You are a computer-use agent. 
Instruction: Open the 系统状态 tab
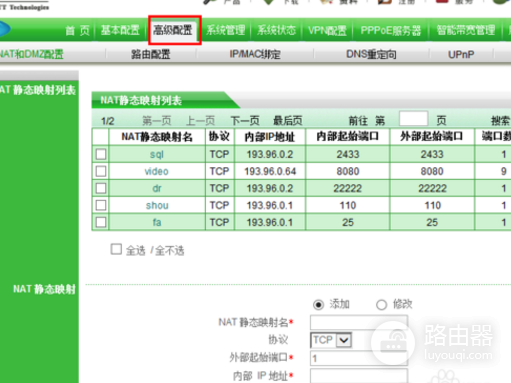click(x=276, y=30)
